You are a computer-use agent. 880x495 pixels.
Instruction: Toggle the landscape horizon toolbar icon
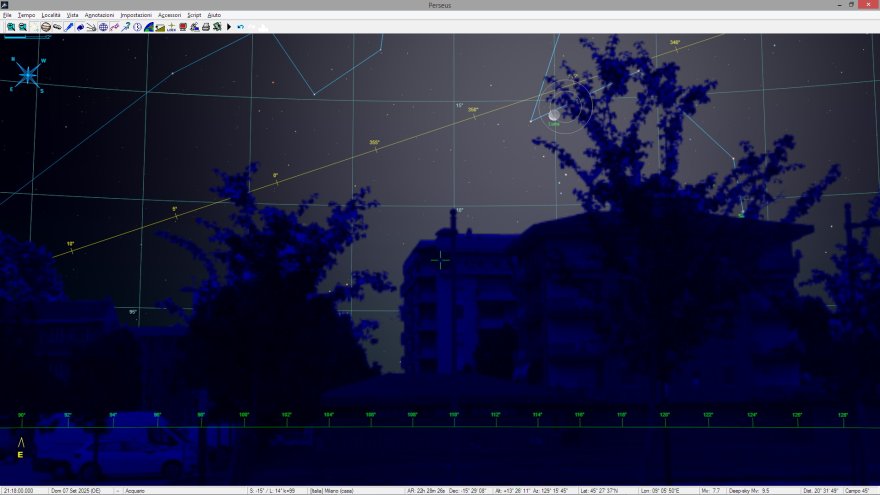(x=160, y=27)
